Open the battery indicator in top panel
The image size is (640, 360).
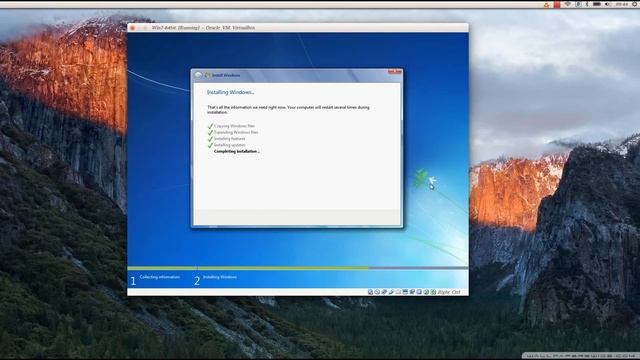click(x=597, y=4)
